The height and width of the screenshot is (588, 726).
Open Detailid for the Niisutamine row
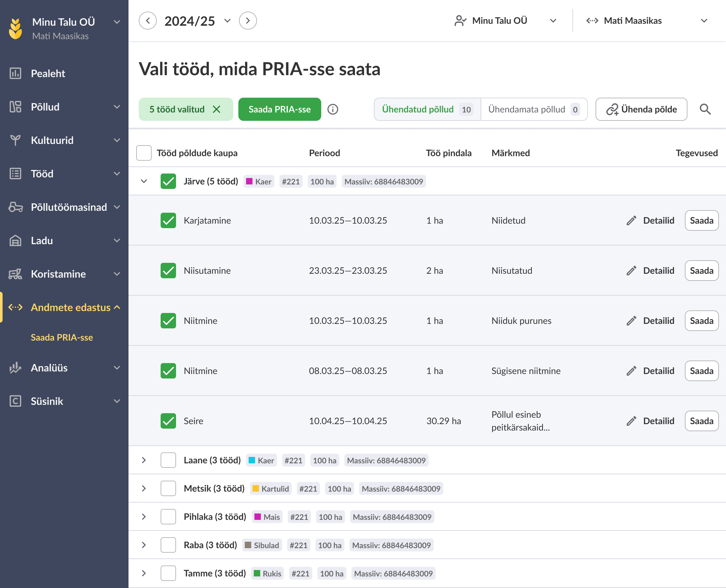tap(659, 271)
